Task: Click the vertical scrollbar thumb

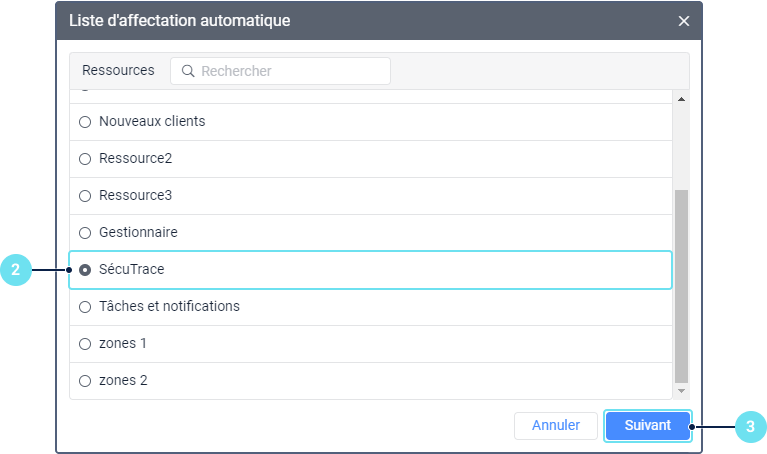Action: tap(682, 285)
